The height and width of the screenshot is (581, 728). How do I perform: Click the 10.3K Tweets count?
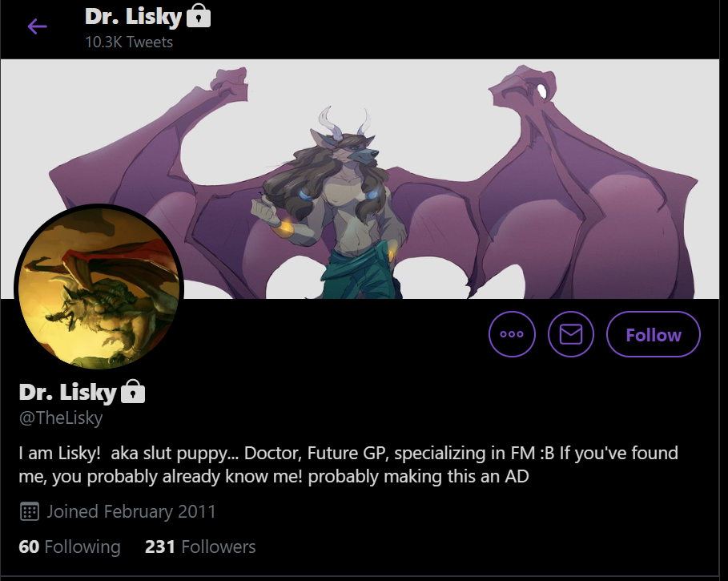point(129,42)
